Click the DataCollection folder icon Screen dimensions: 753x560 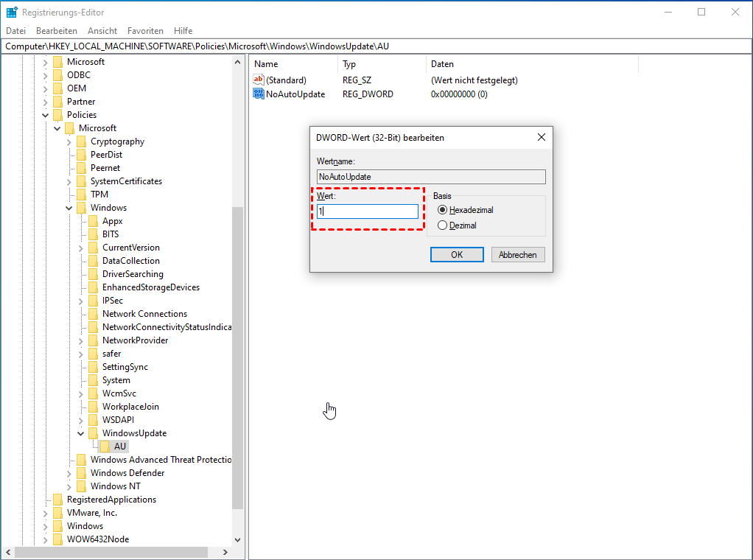click(93, 261)
